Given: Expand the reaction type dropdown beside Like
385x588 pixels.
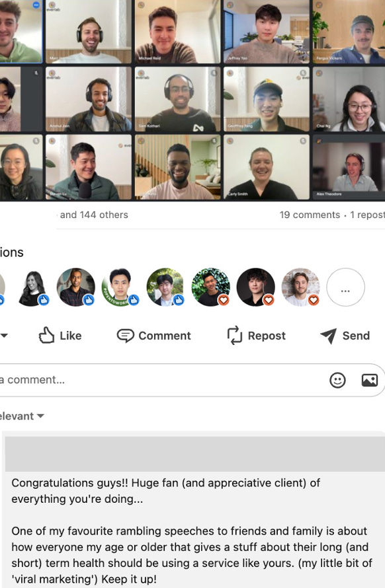Looking at the screenshot, I should click(x=4, y=335).
